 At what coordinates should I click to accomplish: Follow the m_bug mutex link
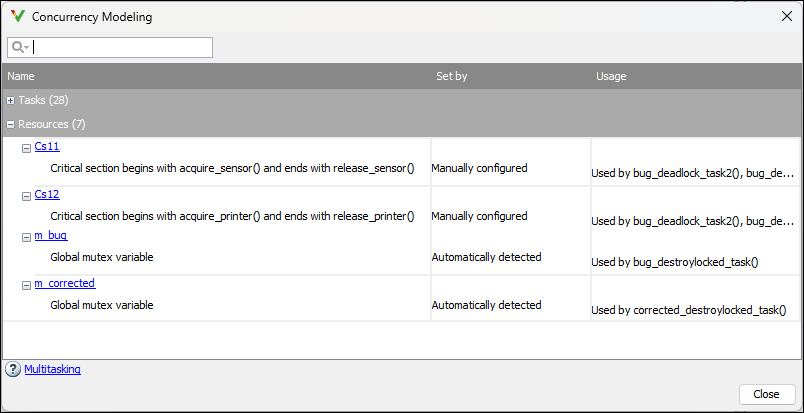pyautogui.click(x=51, y=235)
